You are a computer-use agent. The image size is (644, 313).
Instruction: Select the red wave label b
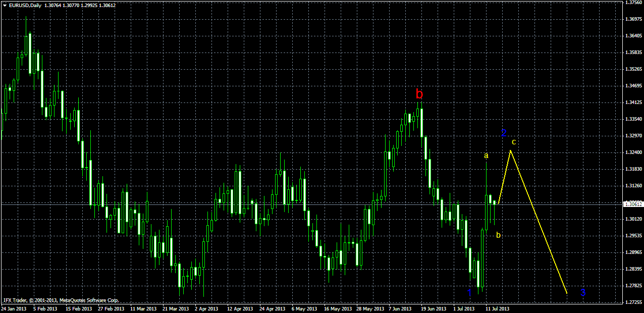(x=419, y=94)
